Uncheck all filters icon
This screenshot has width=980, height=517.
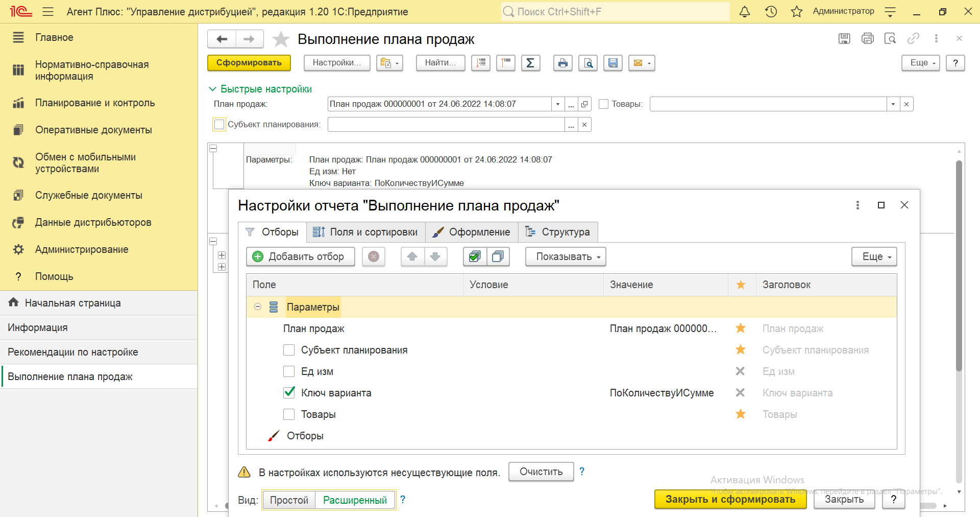click(x=498, y=256)
